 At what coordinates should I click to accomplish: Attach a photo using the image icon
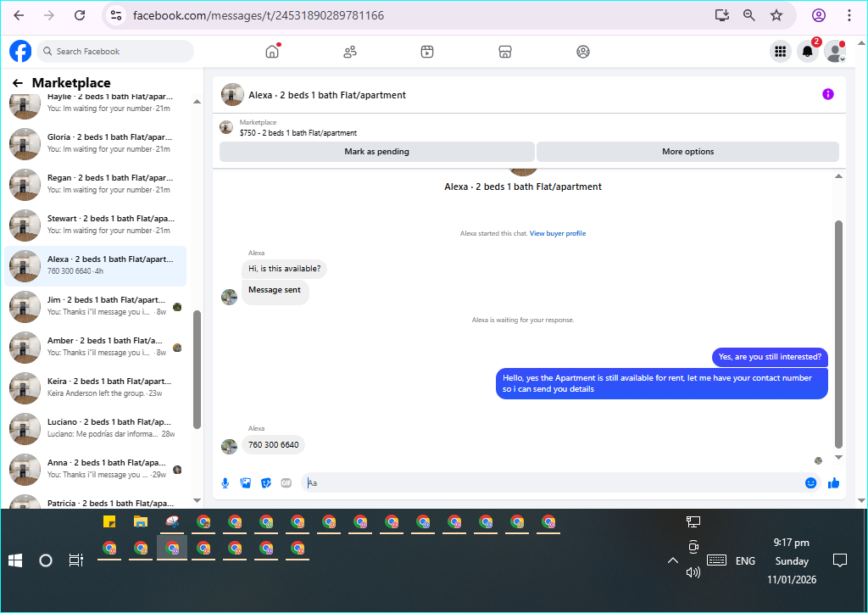(x=246, y=483)
